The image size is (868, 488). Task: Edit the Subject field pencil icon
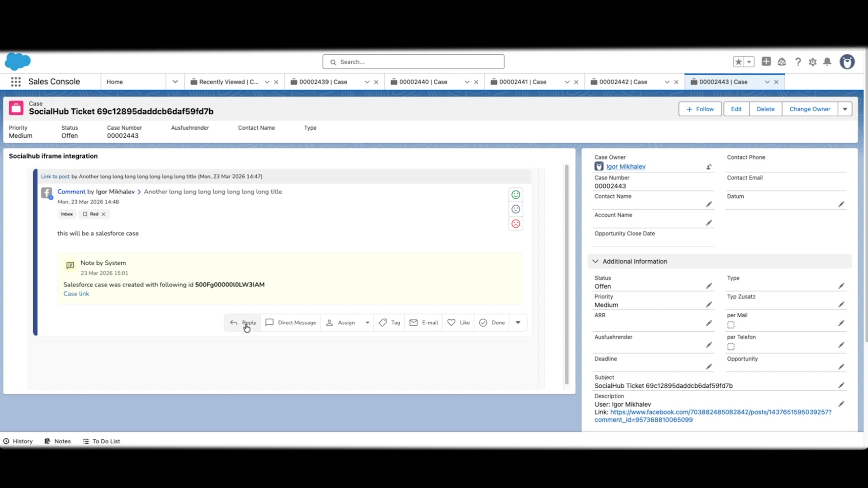841,385
